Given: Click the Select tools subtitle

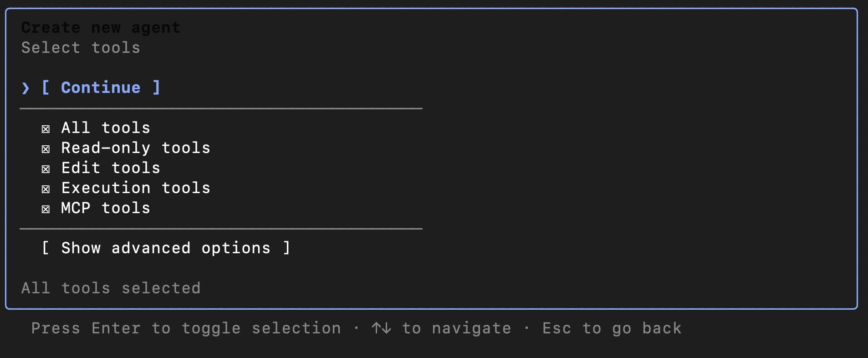Looking at the screenshot, I should click(x=81, y=47).
